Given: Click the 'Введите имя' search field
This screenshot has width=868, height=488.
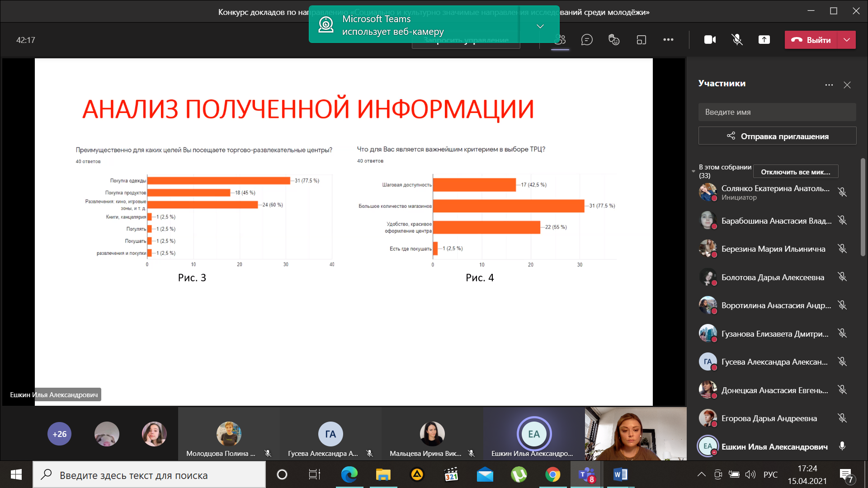Looking at the screenshot, I should [777, 112].
